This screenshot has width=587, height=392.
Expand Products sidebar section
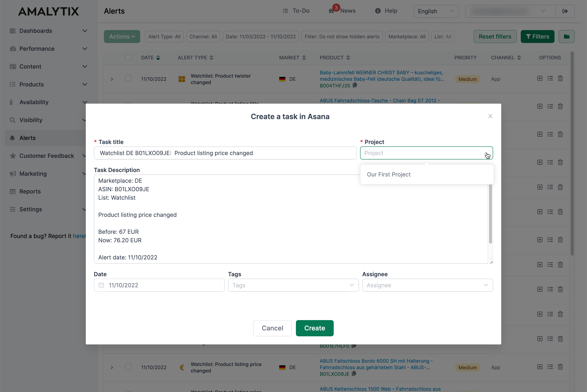pos(48,84)
